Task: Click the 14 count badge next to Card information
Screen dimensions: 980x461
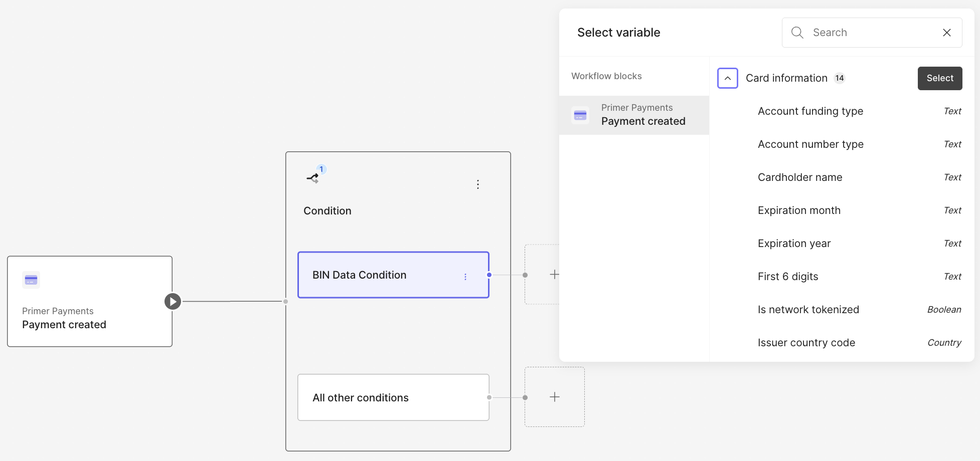Action: [840, 78]
